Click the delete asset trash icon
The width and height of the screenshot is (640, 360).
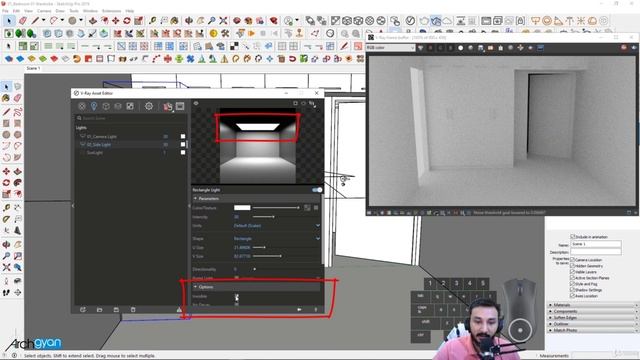pyautogui.click(x=133, y=310)
